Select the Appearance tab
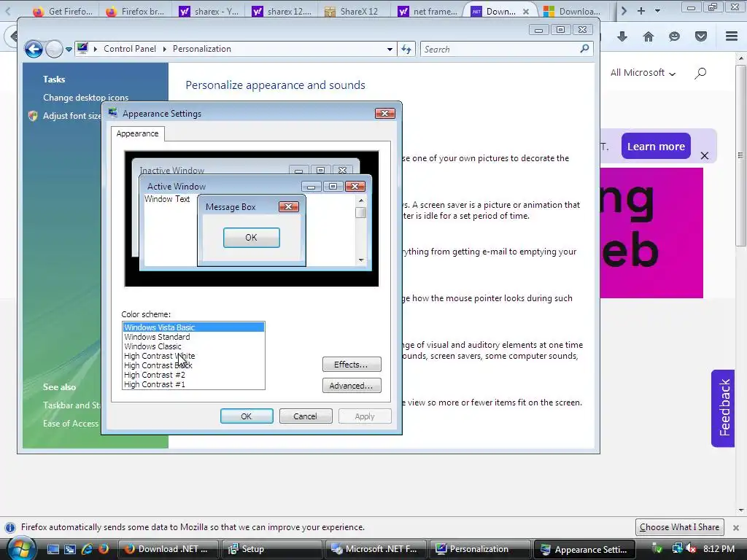 coord(137,134)
